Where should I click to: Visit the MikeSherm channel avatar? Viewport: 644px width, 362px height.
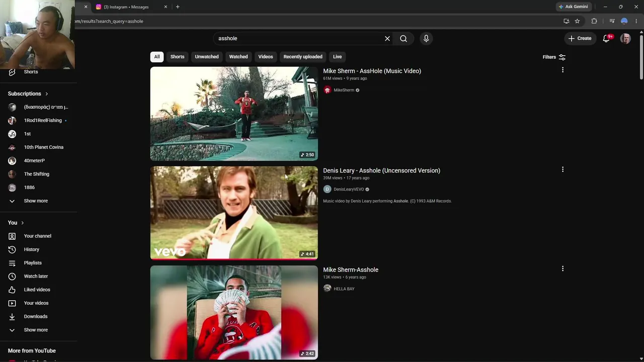pyautogui.click(x=327, y=90)
